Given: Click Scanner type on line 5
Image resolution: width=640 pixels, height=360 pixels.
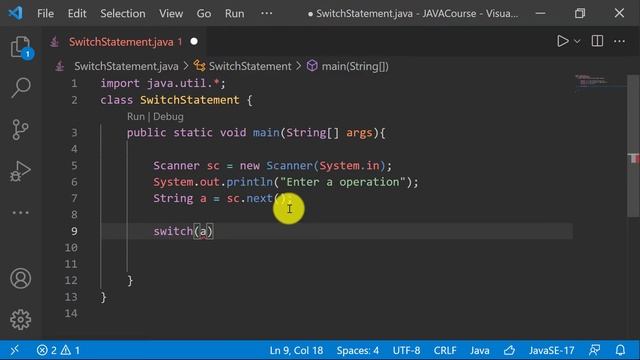Looking at the screenshot, I should tap(176, 166).
